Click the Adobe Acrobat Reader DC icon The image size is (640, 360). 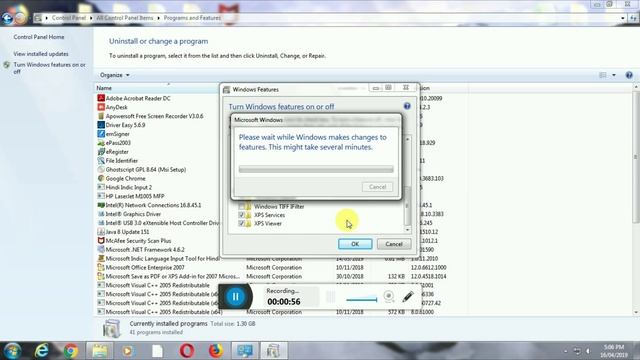click(101, 98)
